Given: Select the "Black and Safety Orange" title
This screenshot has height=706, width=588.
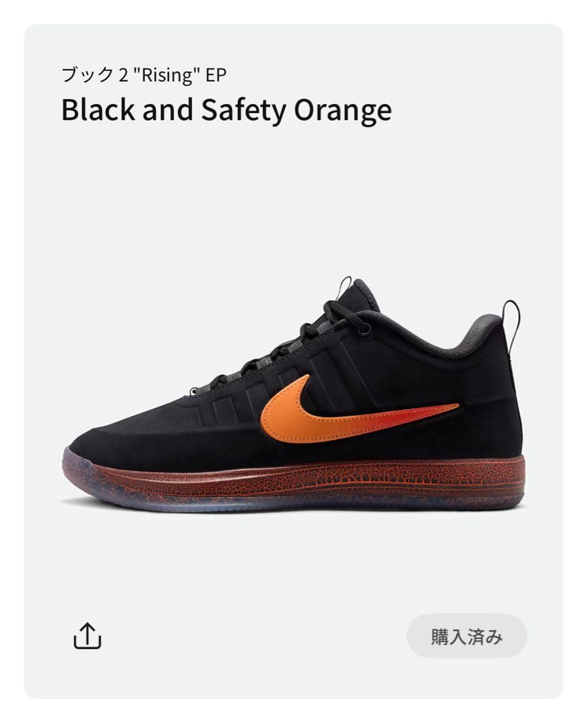Looking at the screenshot, I should click(x=226, y=110).
